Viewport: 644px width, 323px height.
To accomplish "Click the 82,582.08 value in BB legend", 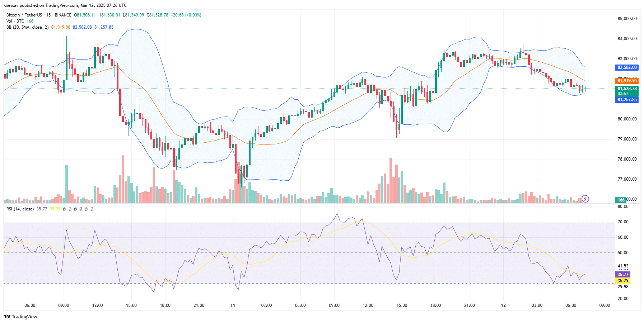I will pos(82,27).
